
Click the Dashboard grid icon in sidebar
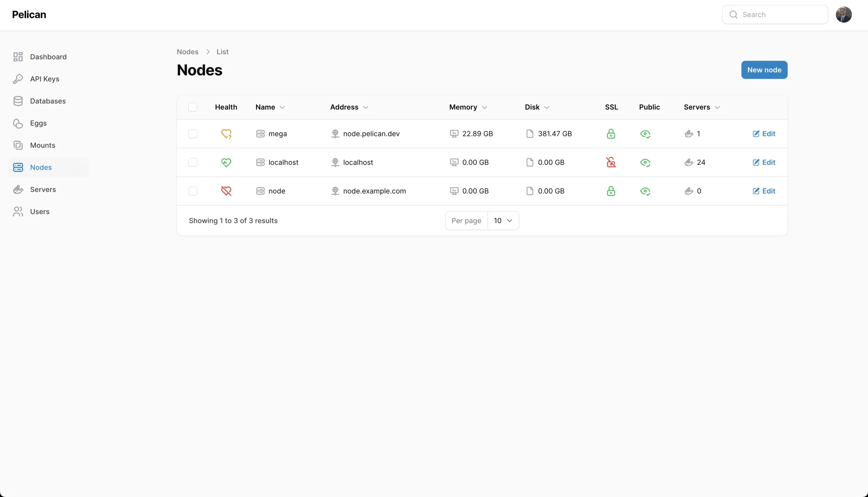tap(18, 57)
